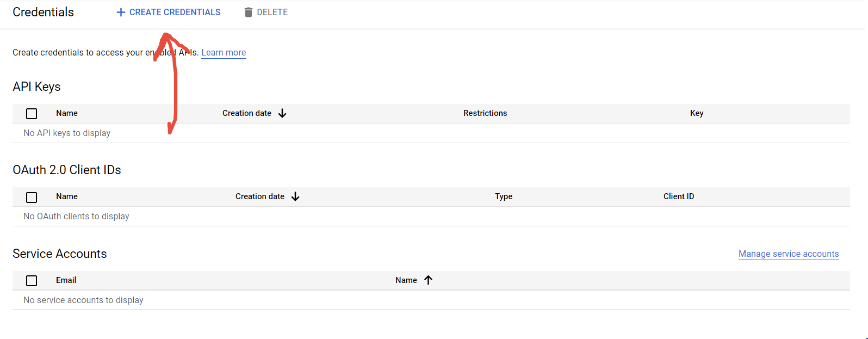Click the Client ID column header

tap(679, 196)
